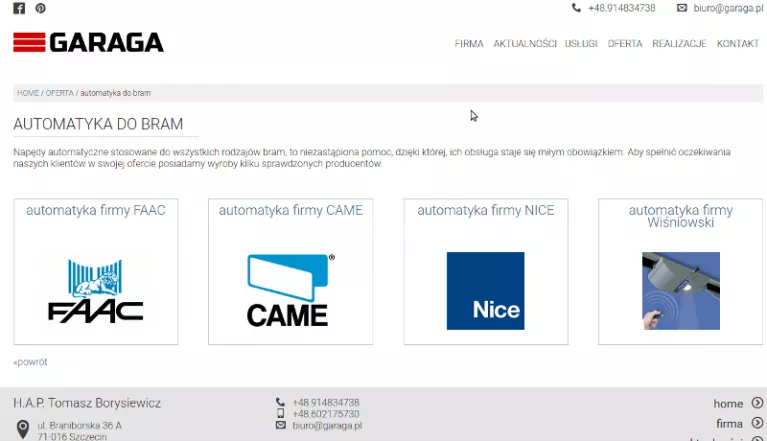767x441 pixels.
Task: Open the automatyka firmy FAAC title
Action: 96,210
